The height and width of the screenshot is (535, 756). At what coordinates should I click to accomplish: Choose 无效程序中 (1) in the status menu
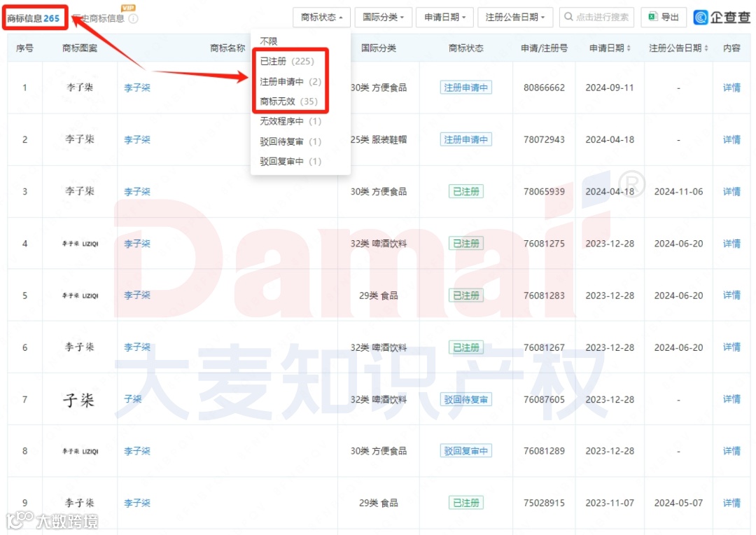(290, 121)
